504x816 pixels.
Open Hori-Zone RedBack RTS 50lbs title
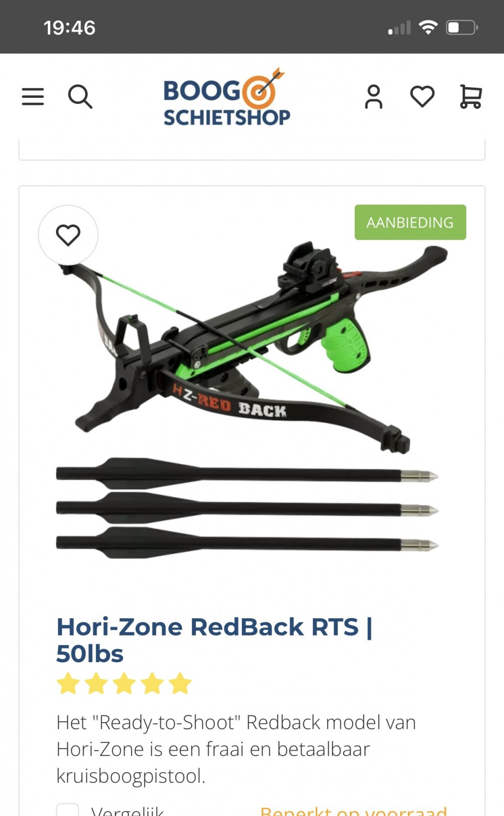214,640
